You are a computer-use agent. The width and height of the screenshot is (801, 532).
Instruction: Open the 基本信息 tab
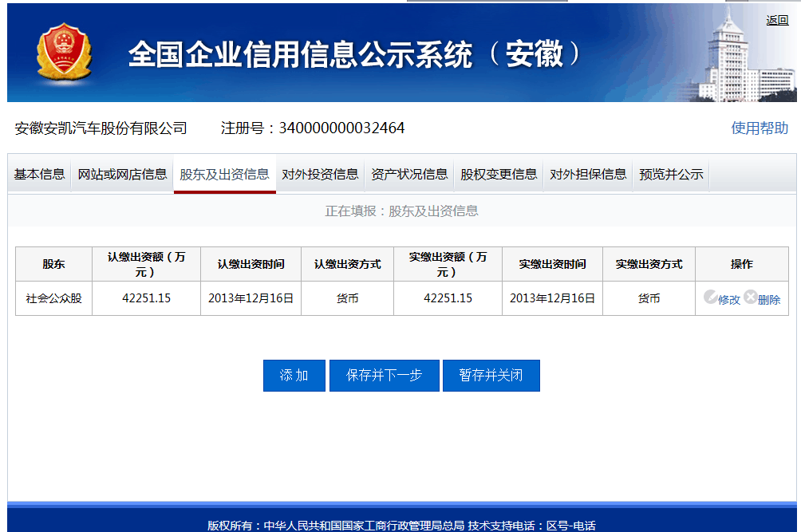point(39,174)
